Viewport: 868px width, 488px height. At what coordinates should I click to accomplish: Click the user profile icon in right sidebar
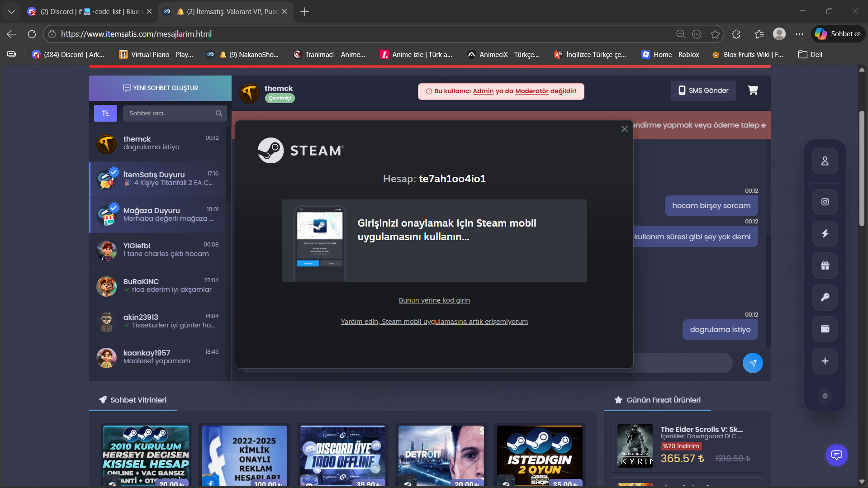[825, 161]
